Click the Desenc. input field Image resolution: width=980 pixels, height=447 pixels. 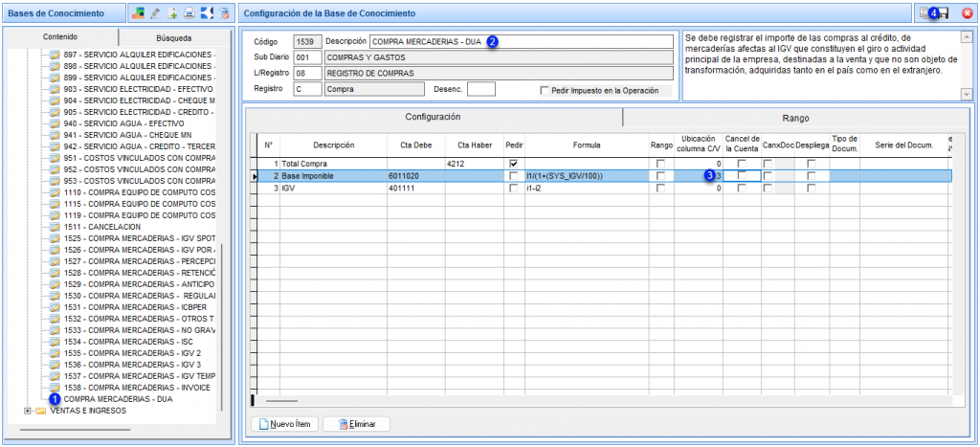(x=481, y=89)
